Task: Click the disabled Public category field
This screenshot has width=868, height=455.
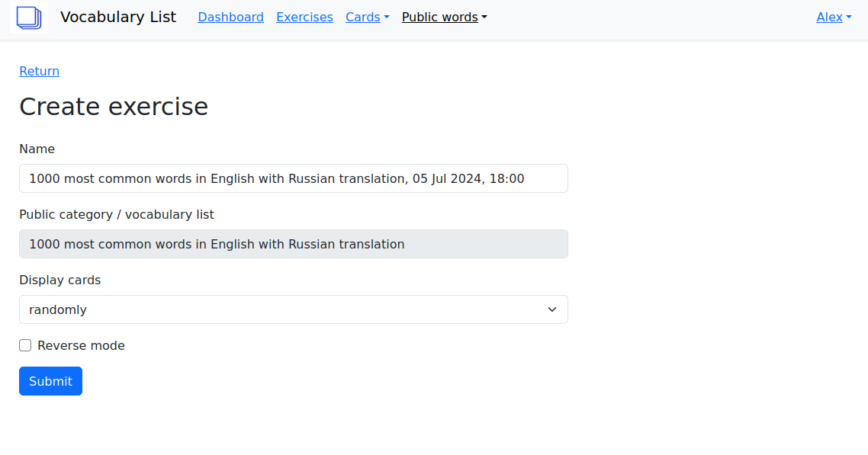Action: [293, 244]
